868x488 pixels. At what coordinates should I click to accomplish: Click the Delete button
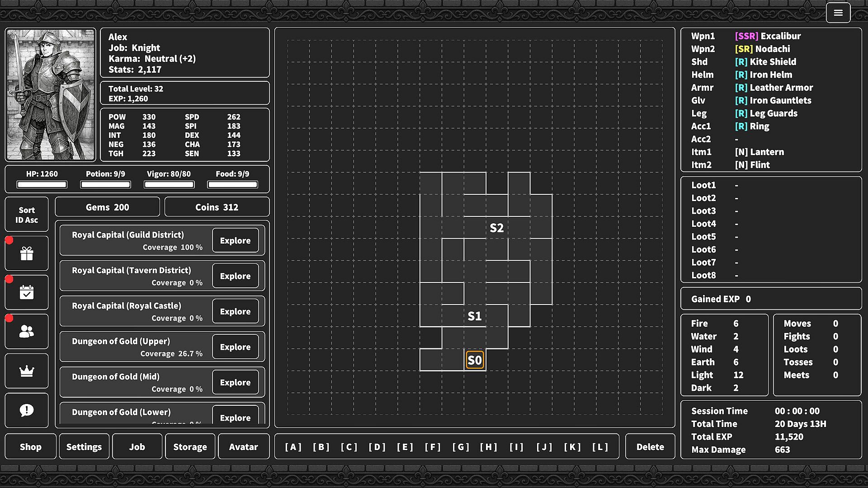[x=650, y=447]
